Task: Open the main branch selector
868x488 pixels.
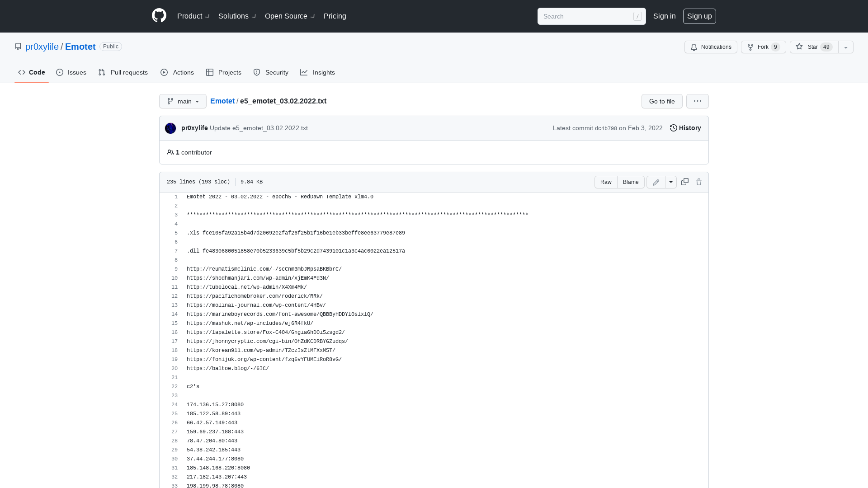Action: pyautogui.click(x=183, y=101)
